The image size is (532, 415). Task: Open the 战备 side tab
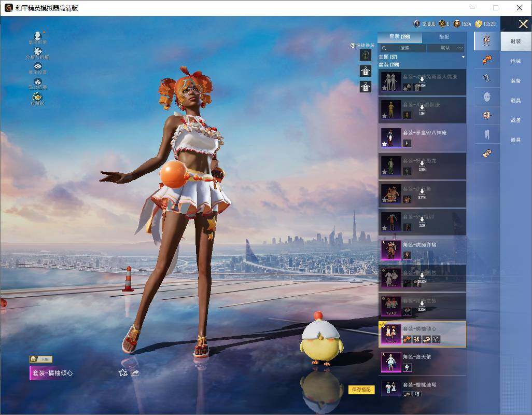(516, 120)
